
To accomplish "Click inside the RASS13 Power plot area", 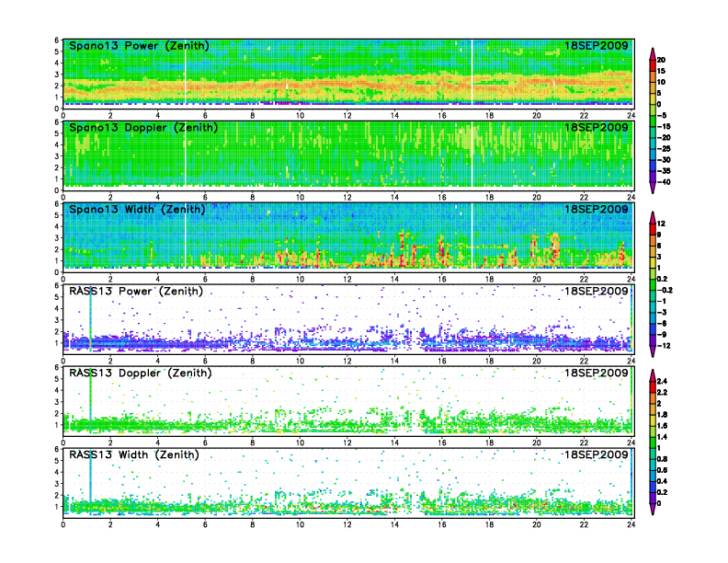I will 348,318.
